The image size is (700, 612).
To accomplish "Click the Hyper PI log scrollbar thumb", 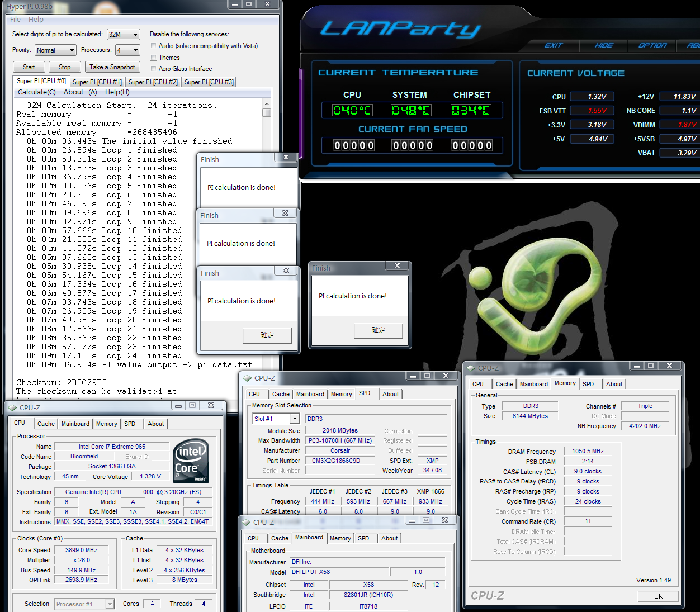I will point(267,113).
